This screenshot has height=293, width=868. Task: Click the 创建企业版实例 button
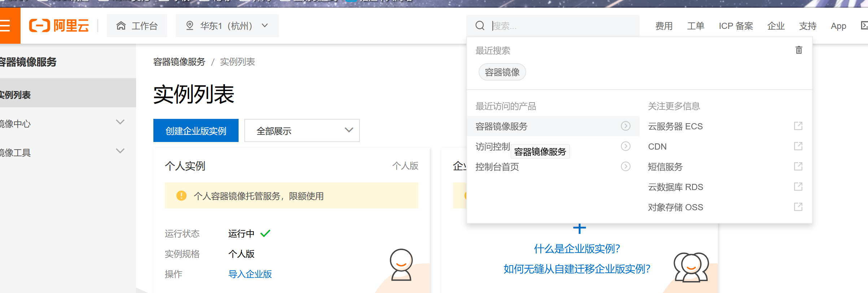pyautogui.click(x=196, y=130)
